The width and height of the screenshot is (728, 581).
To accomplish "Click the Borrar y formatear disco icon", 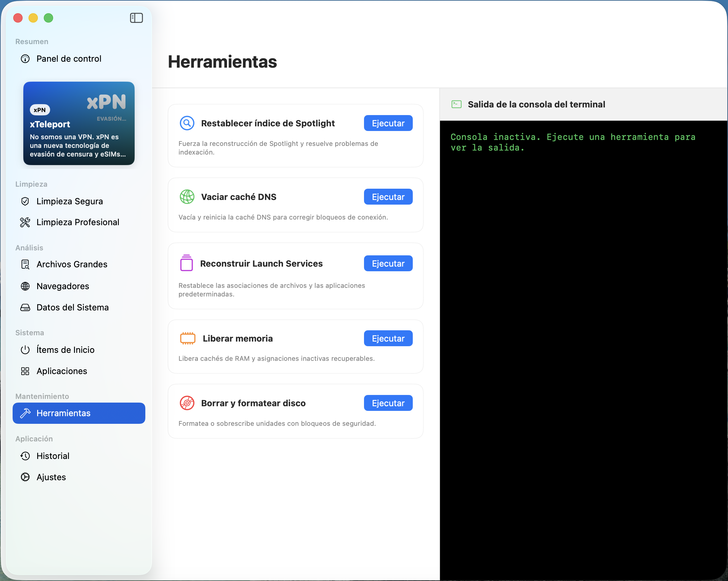I will tap(187, 403).
